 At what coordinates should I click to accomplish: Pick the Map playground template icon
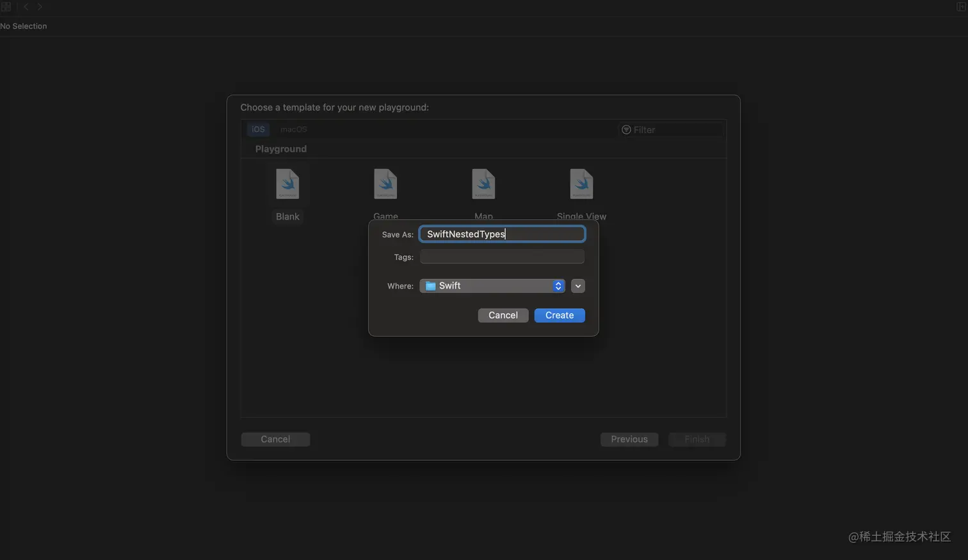483,184
